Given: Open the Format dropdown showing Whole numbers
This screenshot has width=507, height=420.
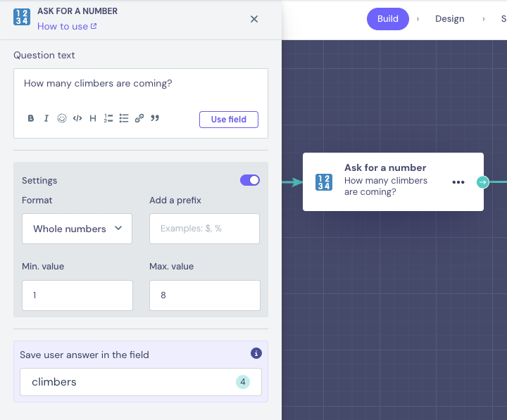Looking at the screenshot, I should pos(77,229).
